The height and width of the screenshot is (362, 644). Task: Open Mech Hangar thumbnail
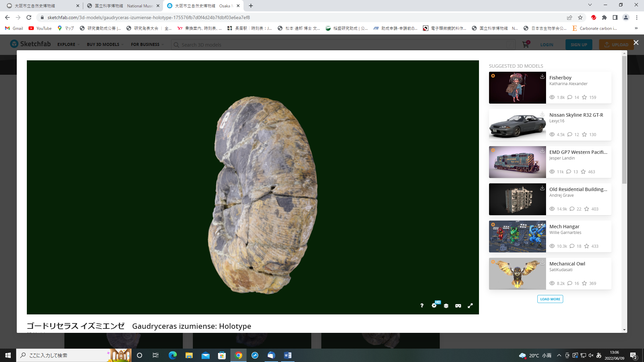point(518,236)
